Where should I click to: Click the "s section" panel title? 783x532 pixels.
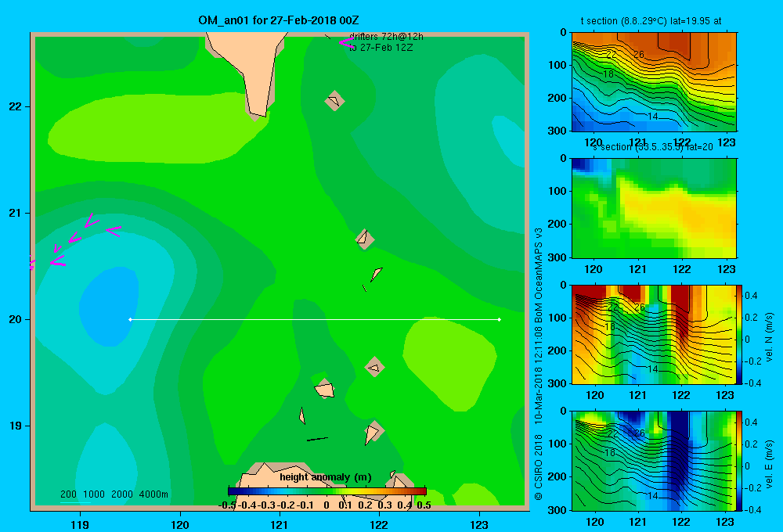(x=652, y=147)
